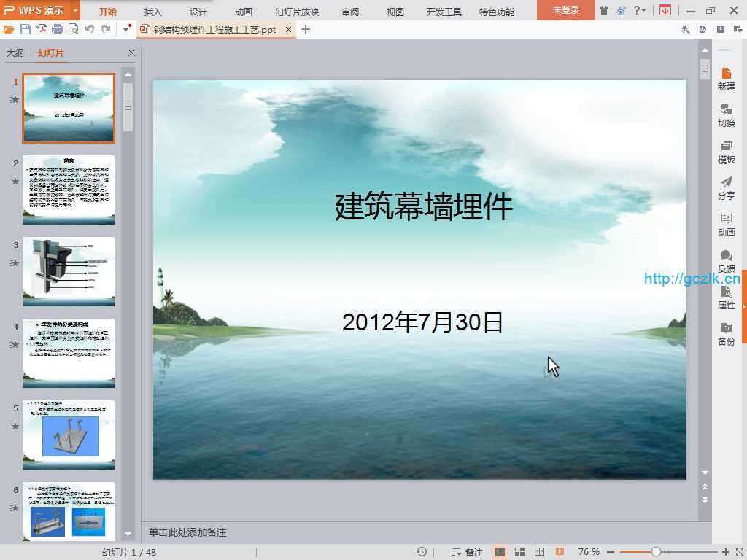This screenshot has height=560, width=747.
Task: Click the zoom slider handle
Action: [656, 552]
